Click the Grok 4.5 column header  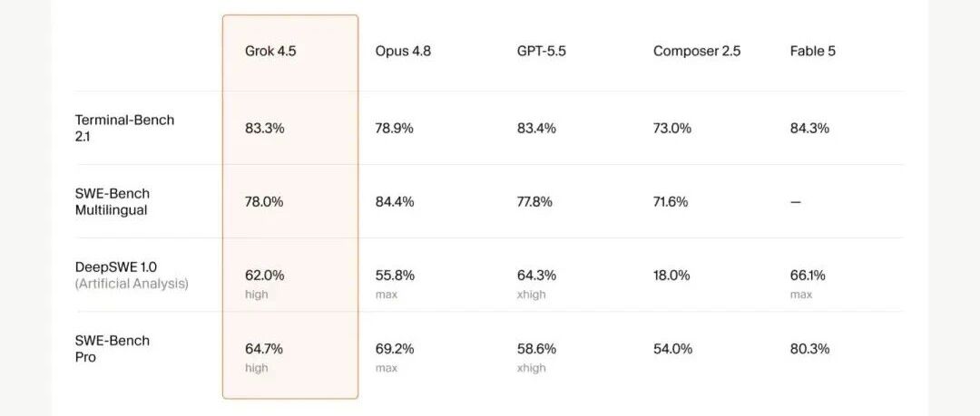coord(270,52)
